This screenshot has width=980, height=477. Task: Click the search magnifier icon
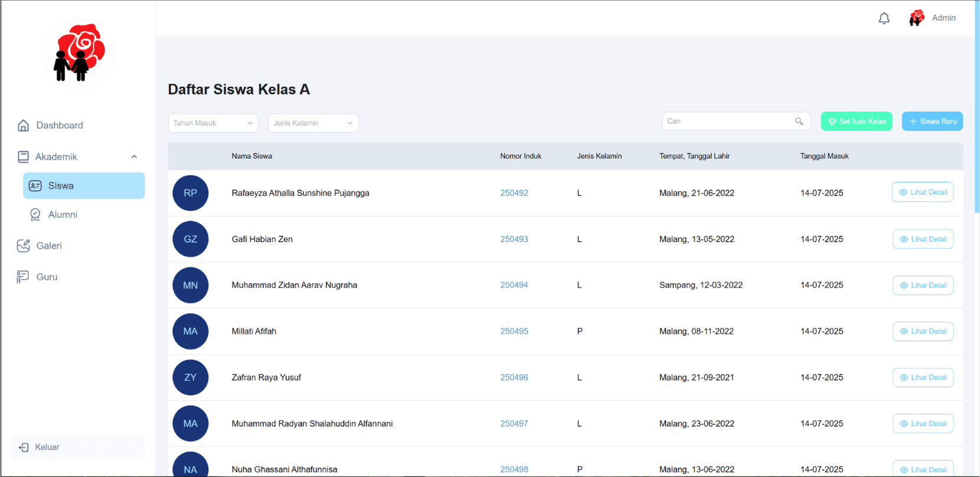coord(799,121)
